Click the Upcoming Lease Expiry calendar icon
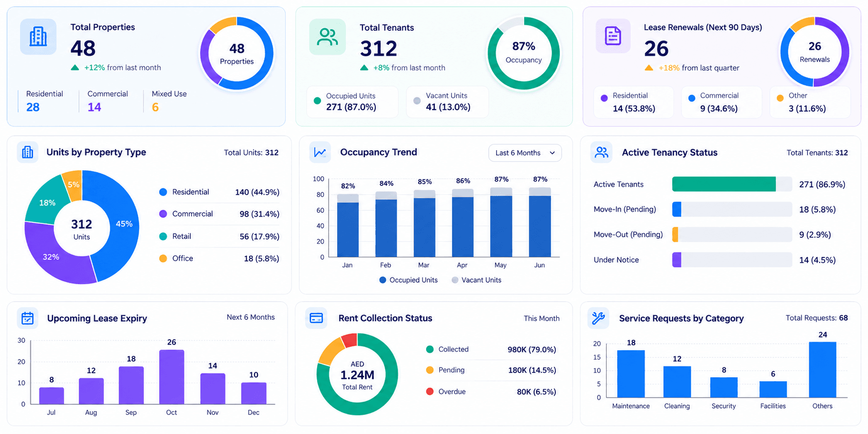Screen dimensions: 868x434 pos(28,318)
